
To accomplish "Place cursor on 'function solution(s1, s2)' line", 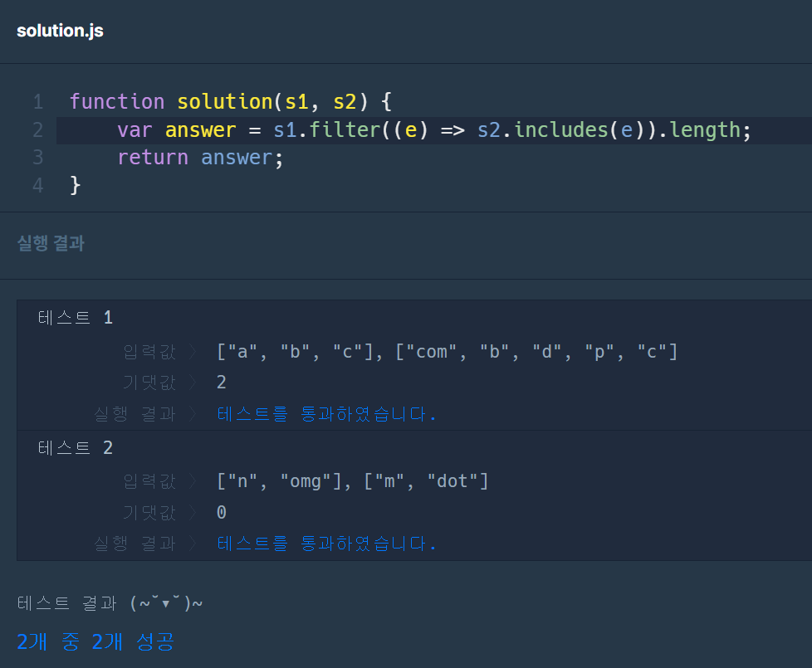I will point(231,101).
